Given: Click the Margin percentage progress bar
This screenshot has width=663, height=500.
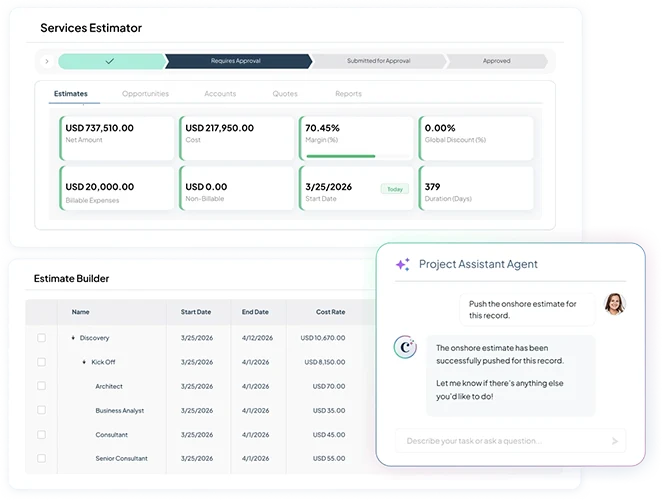Looking at the screenshot, I should pyautogui.click(x=341, y=156).
